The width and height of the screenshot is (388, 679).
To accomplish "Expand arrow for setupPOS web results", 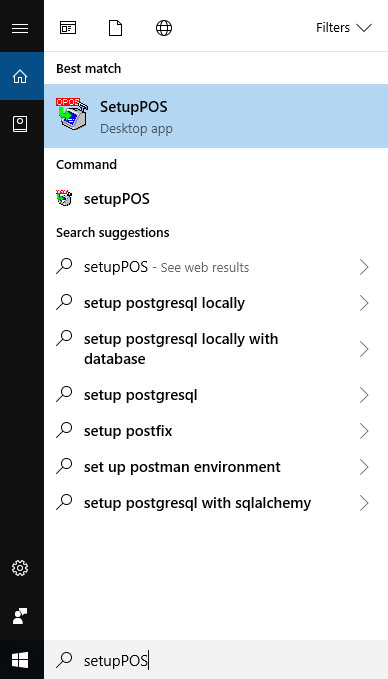I will (364, 268).
